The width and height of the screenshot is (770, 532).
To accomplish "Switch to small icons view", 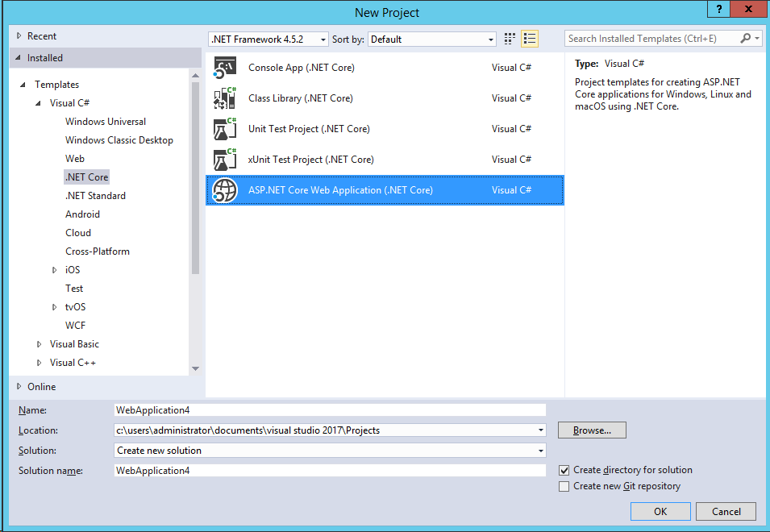I will click(x=510, y=39).
